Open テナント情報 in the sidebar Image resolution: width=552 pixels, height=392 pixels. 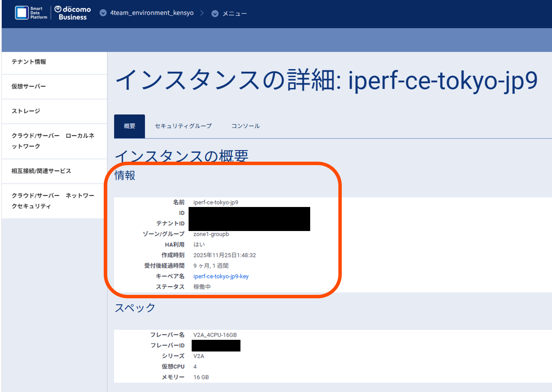54,62
